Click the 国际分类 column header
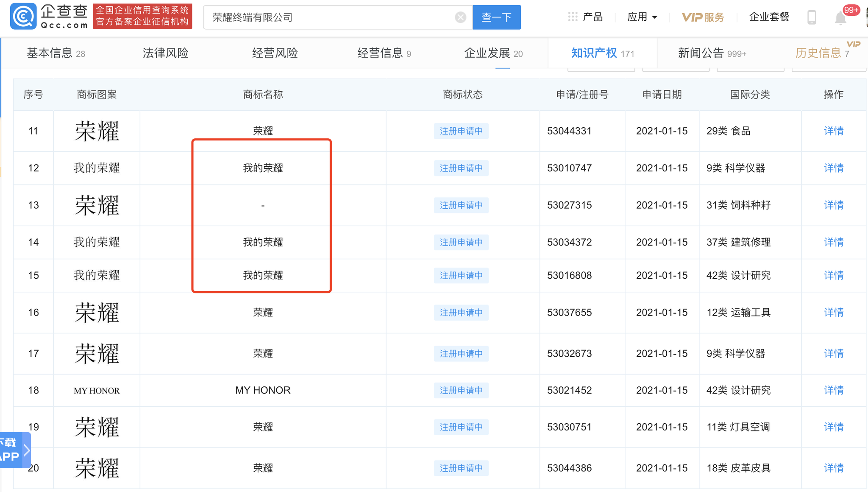This screenshot has height=492, width=868. pyautogui.click(x=750, y=95)
